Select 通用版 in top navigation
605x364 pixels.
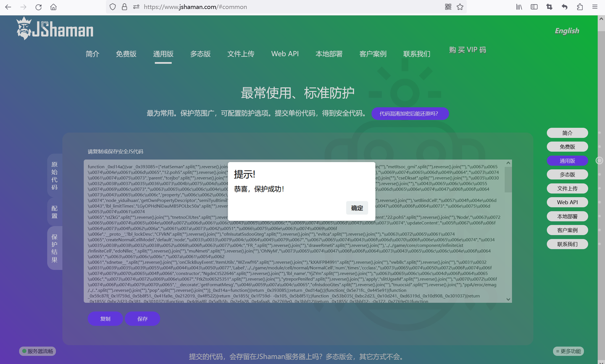pyautogui.click(x=163, y=54)
